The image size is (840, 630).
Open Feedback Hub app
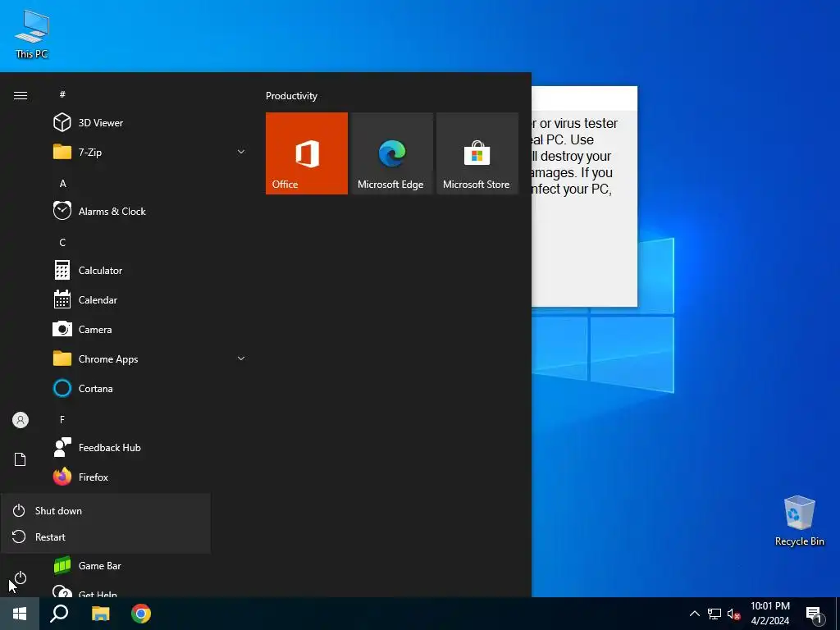click(x=149, y=447)
